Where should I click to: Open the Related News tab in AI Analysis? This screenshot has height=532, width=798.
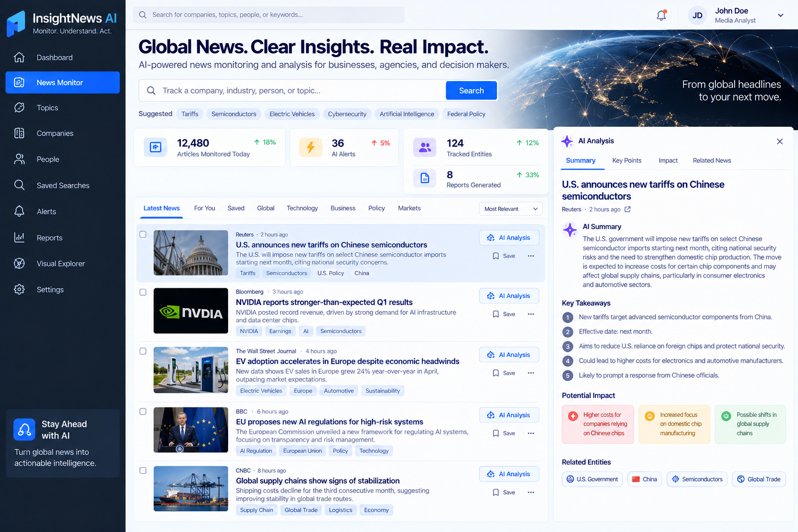point(712,161)
